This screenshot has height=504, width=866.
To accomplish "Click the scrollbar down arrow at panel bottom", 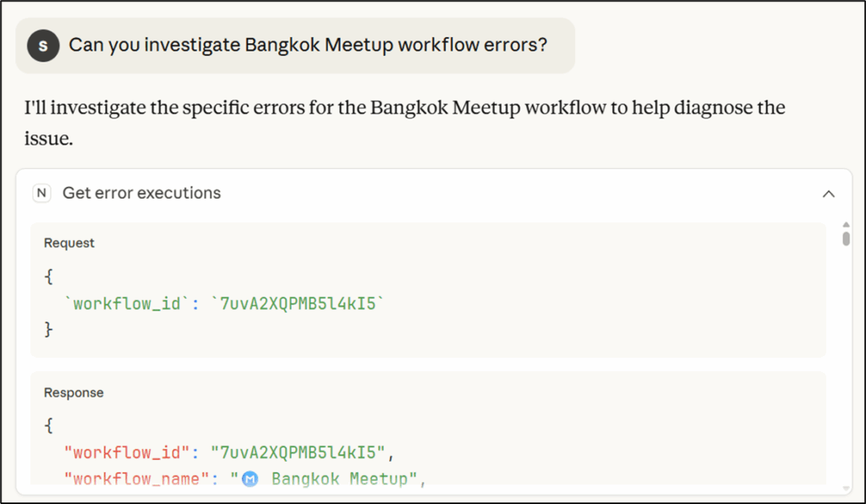I will click(x=846, y=489).
